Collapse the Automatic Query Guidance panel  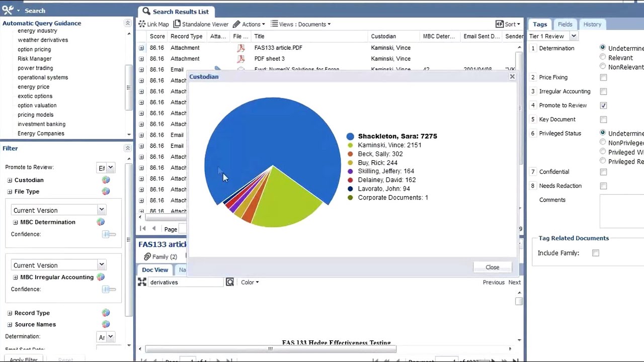(128, 23)
